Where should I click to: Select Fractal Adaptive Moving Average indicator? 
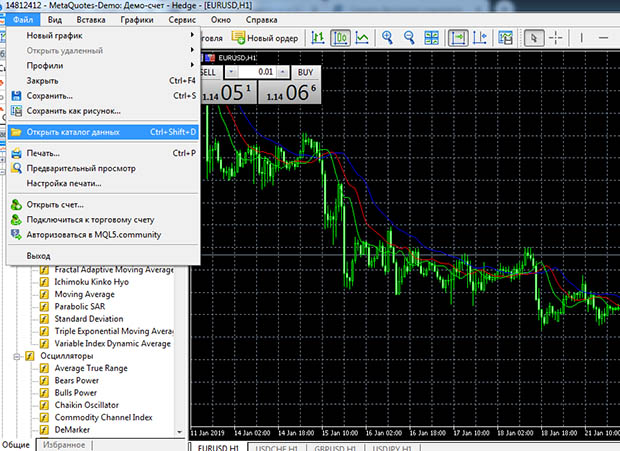pos(114,270)
